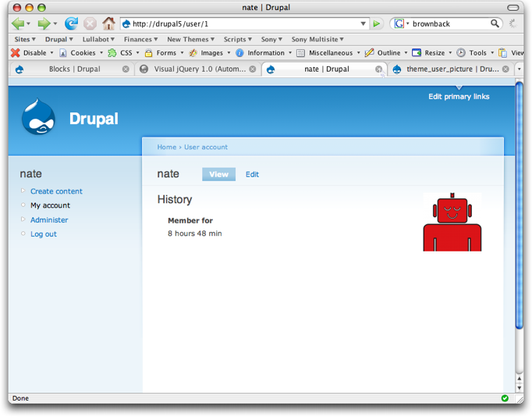Click the Images toolbar icon
This screenshot has height=417, width=532.
point(193,53)
